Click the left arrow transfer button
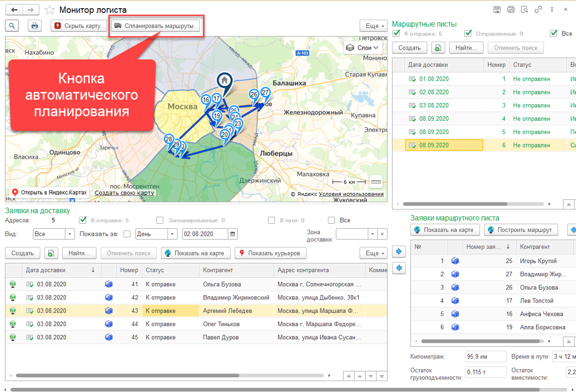576x392 pixels. (399, 268)
